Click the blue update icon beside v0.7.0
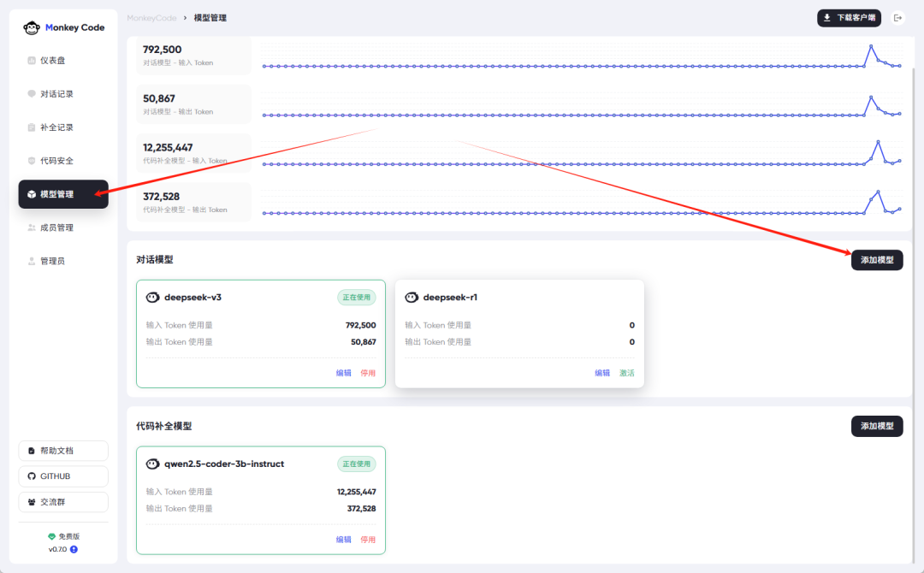The width and height of the screenshot is (924, 573). click(74, 549)
